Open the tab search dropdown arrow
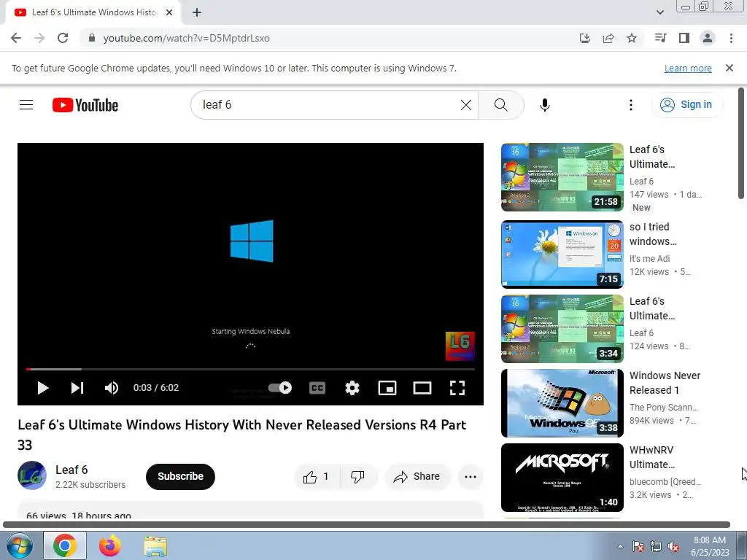 pyautogui.click(x=659, y=12)
